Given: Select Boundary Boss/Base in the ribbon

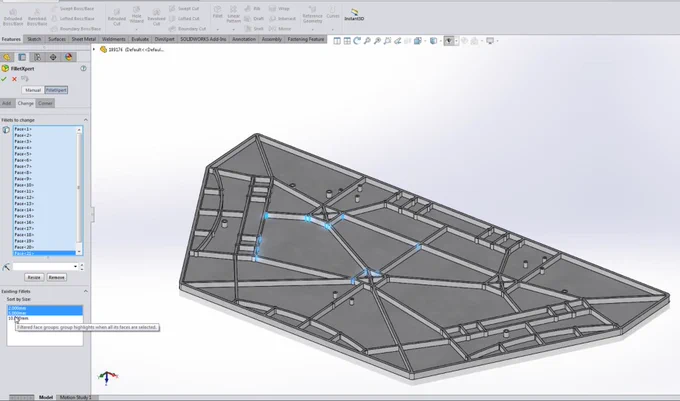Looking at the screenshot, I should click(x=75, y=29).
